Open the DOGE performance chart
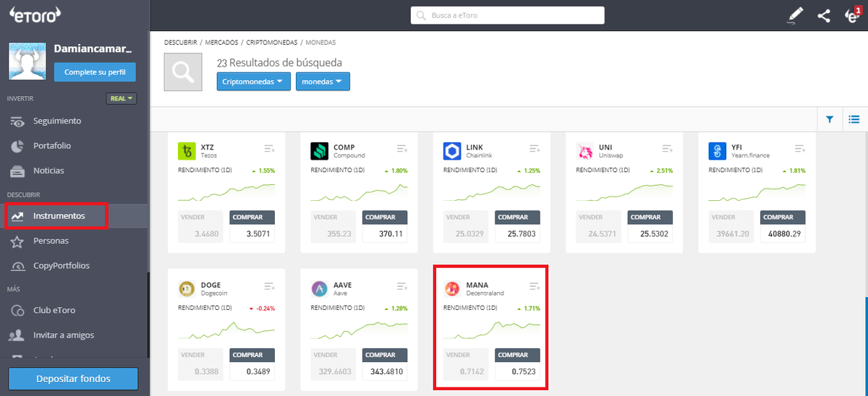Screen dimensions: 868x396 tap(226, 330)
